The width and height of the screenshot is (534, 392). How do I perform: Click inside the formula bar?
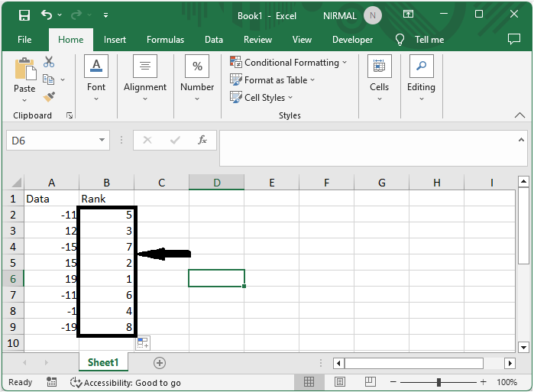367,148
